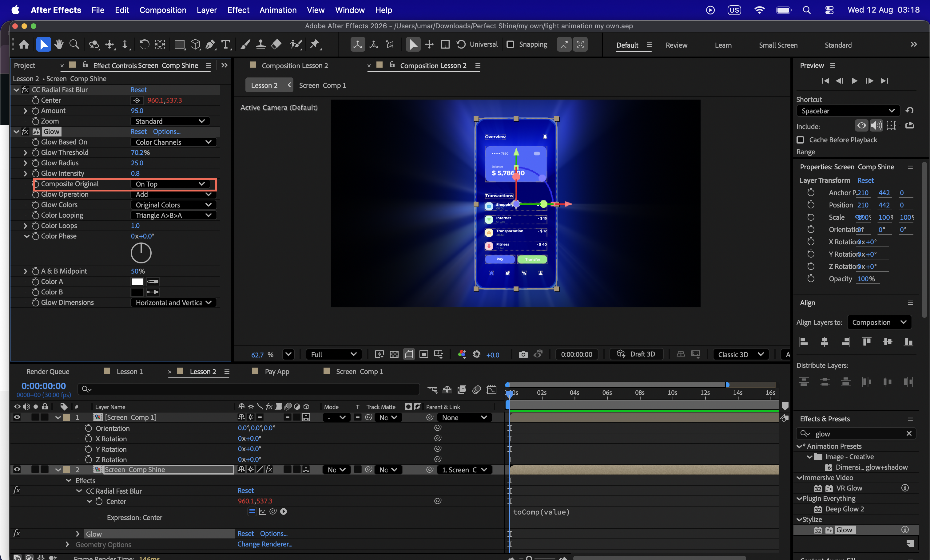Click the Center point crosshair picker
The image size is (930, 560).
click(x=137, y=100)
